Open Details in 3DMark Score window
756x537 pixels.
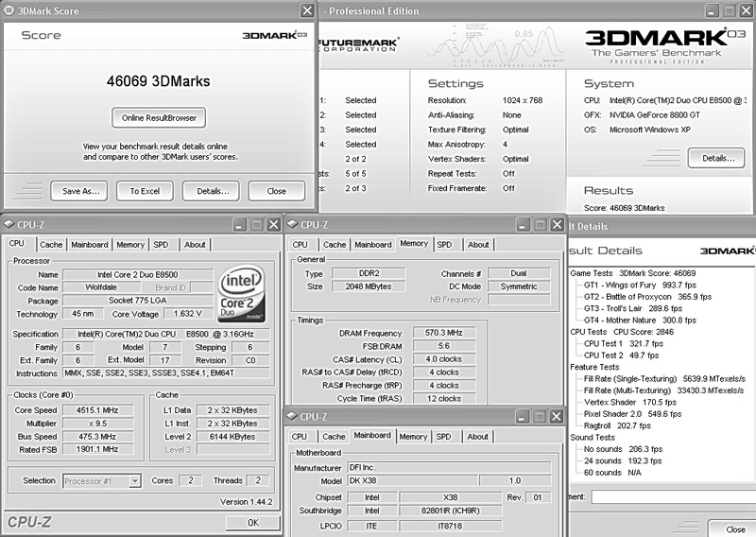tap(211, 191)
